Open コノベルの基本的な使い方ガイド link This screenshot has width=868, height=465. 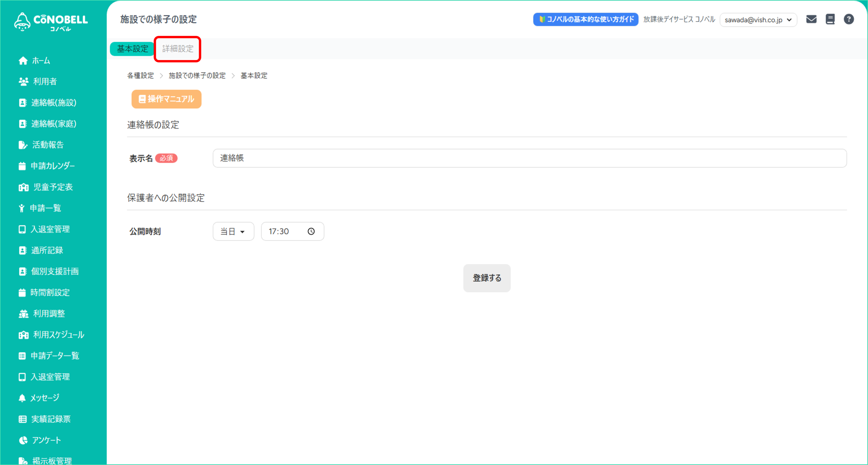pos(586,19)
